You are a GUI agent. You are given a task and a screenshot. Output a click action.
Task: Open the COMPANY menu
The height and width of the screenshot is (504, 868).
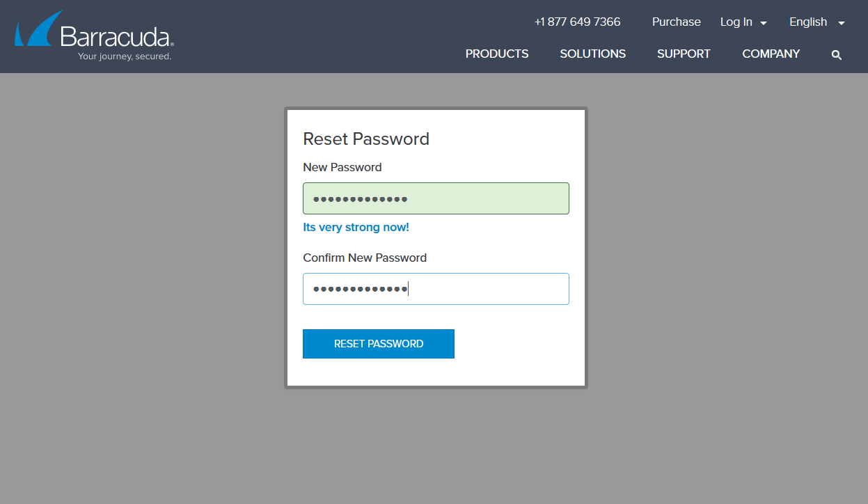coord(771,54)
